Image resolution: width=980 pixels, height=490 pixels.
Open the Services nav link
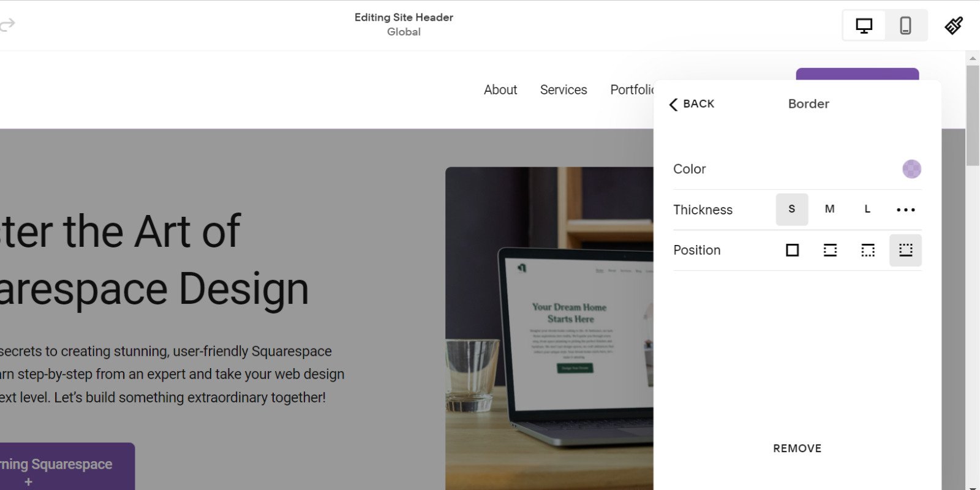point(563,90)
